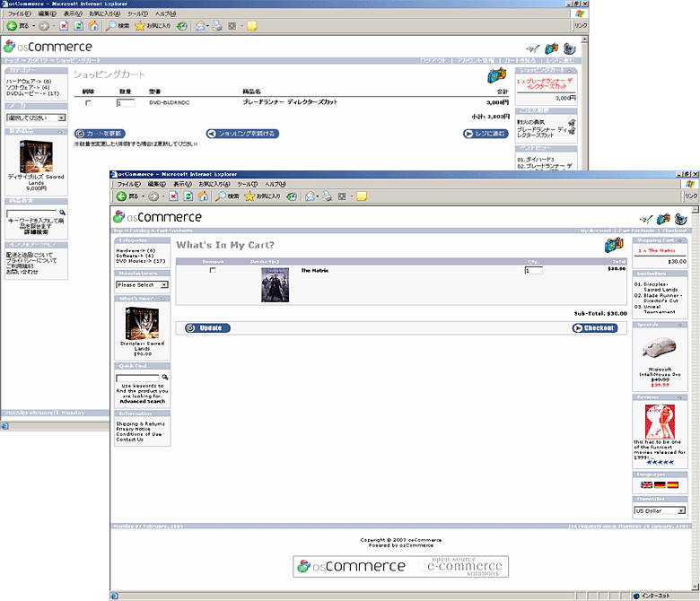Click Stop icon in front browser toolbar
This screenshot has height=601, width=700.
tap(173, 196)
